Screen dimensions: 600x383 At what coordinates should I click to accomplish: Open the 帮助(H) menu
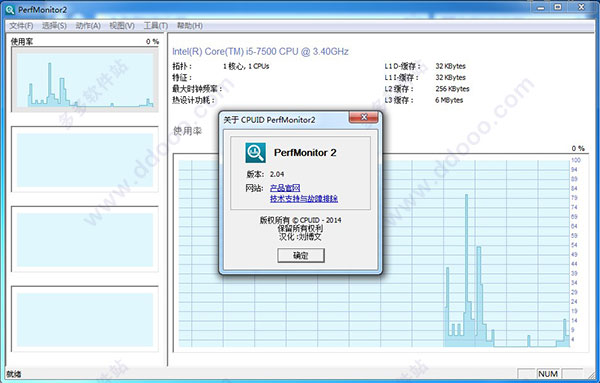click(x=189, y=26)
